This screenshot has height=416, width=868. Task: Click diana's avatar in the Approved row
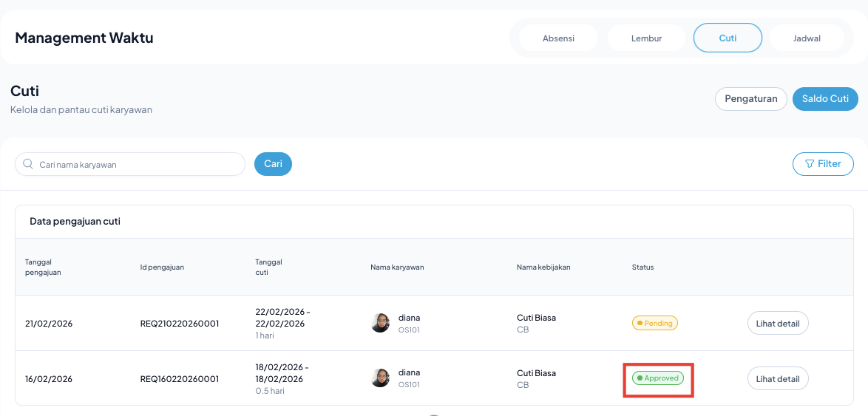pos(380,378)
